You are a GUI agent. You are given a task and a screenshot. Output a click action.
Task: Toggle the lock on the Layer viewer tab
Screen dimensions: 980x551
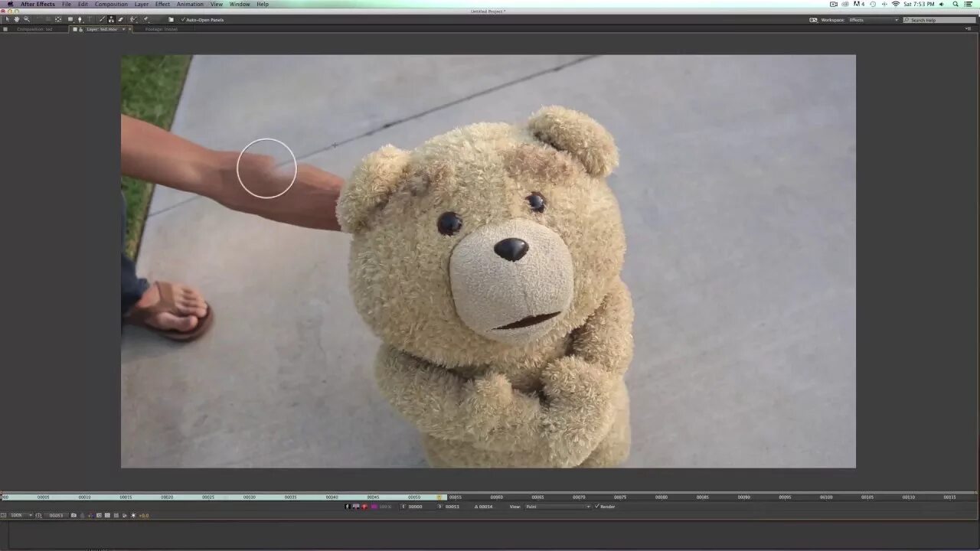pos(81,29)
